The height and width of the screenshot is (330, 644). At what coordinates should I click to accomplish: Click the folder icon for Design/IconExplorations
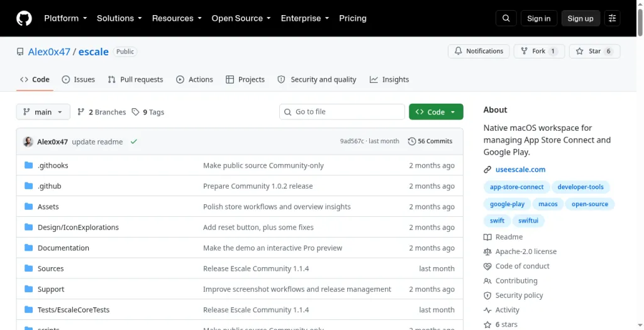(x=28, y=227)
